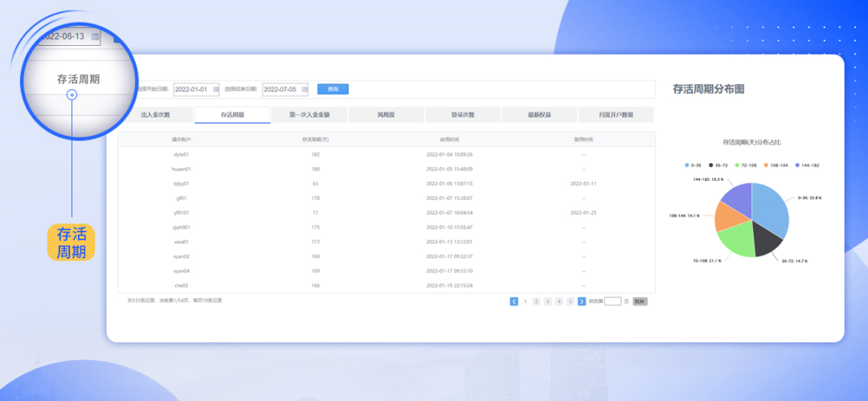
Task: Go to next page with right arrow
Action: click(582, 301)
